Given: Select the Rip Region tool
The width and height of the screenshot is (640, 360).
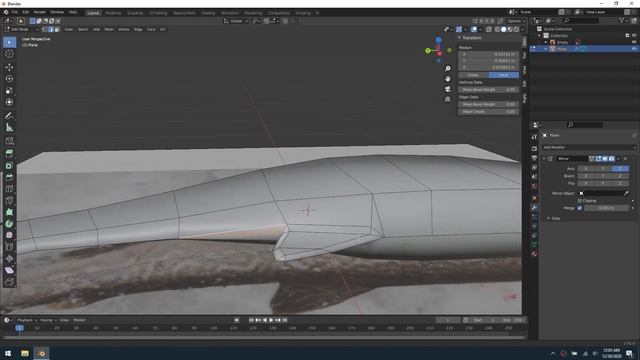Looking at the screenshot, I should [x=9, y=282].
